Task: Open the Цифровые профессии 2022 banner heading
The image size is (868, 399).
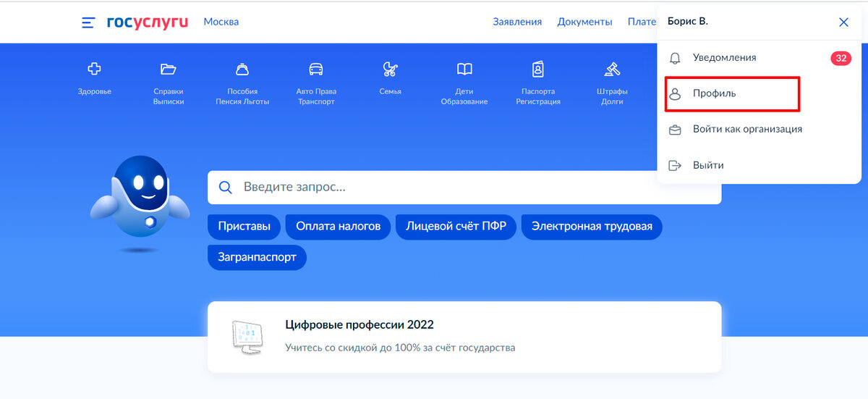Action: click(x=359, y=324)
